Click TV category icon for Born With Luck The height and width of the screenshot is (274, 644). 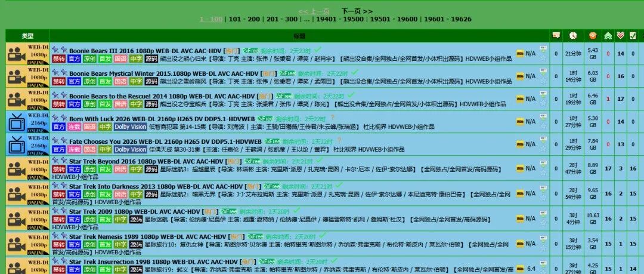coord(27,121)
